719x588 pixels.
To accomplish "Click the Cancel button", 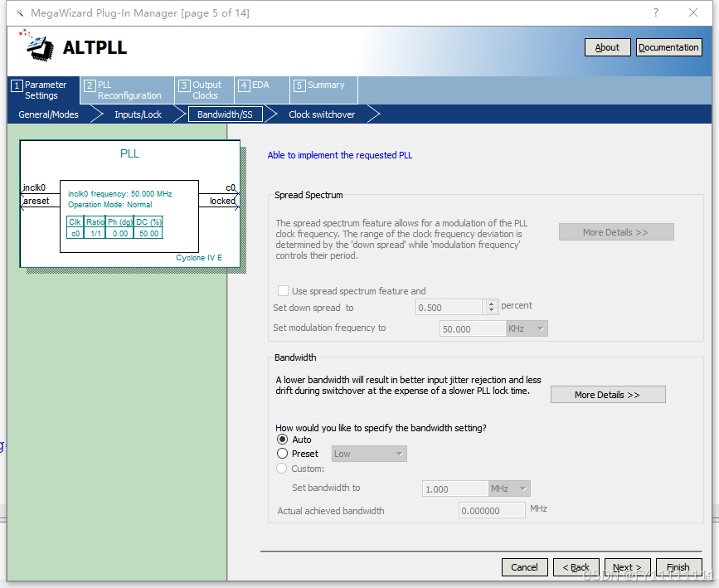I will coord(525,567).
